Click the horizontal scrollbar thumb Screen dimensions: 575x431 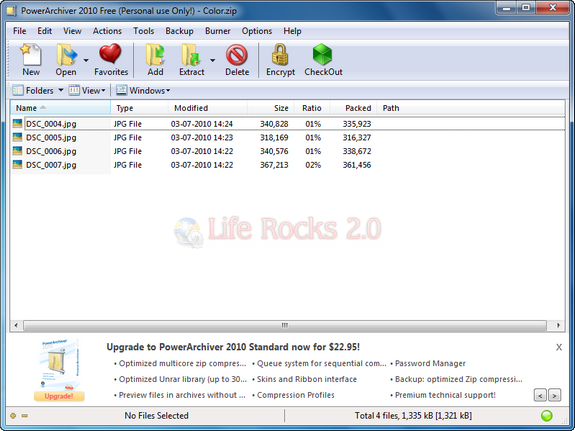(x=285, y=325)
